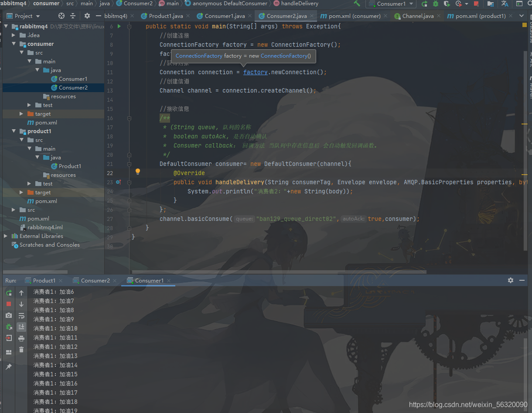Screen dimensions: 532x413
Task: Click the Restore Layout icon in Run panel
Action: (x=9, y=352)
